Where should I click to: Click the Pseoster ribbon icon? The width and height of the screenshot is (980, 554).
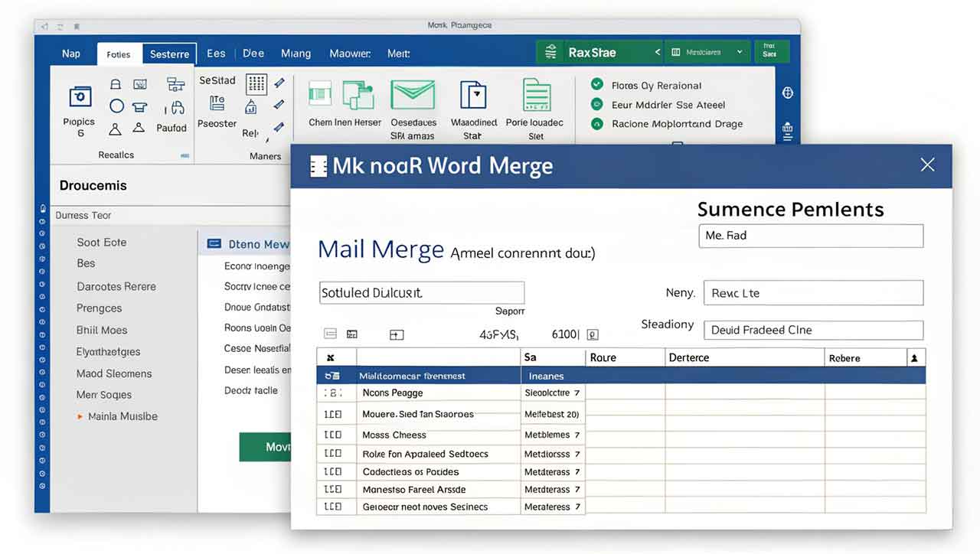[x=217, y=102]
